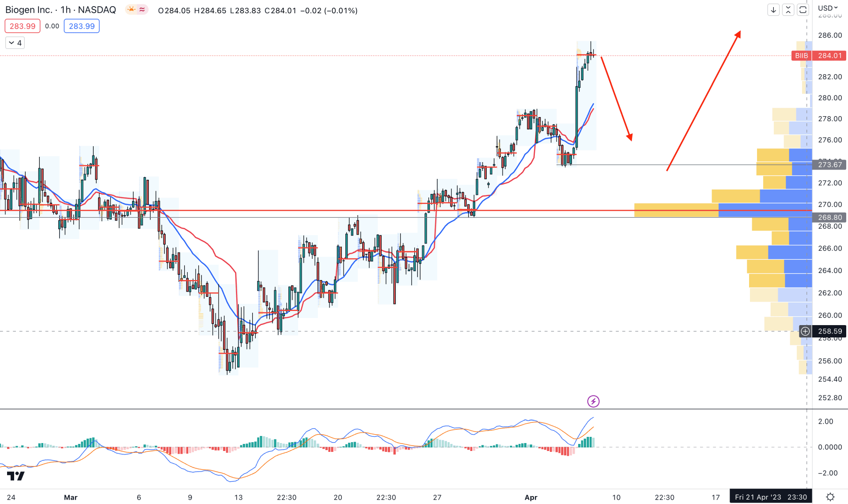Screen dimensions: 848x504
Task: Open chart settings gear icon
Action: pyautogui.click(x=830, y=497)
